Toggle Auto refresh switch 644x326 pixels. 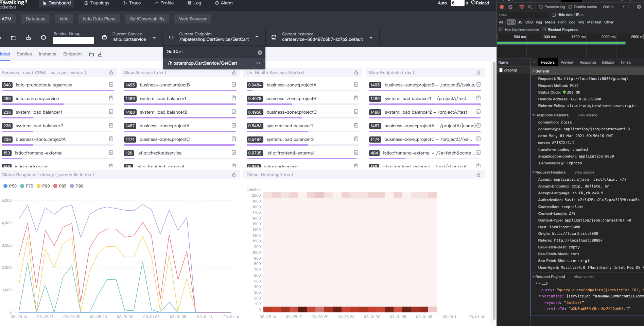(x=442, y=3)
